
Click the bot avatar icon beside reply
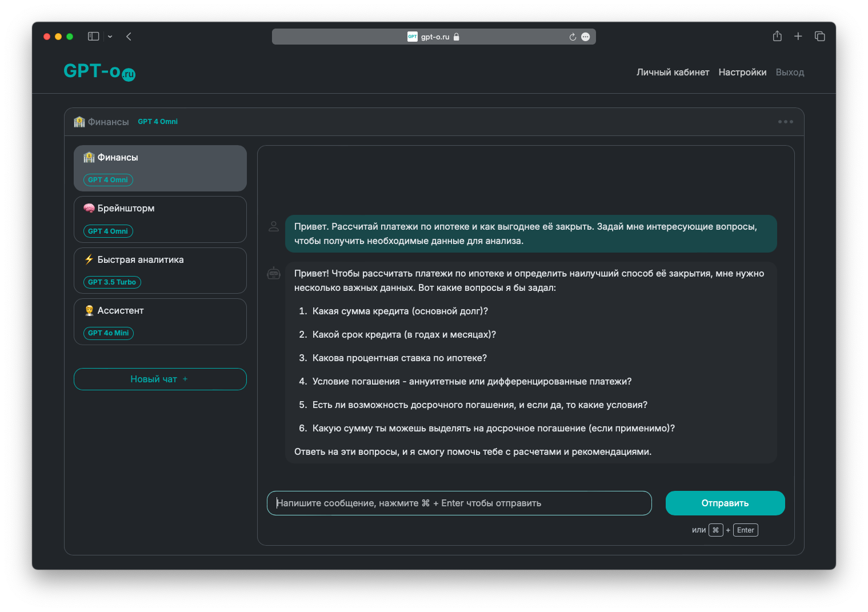(x=274, y=273)
